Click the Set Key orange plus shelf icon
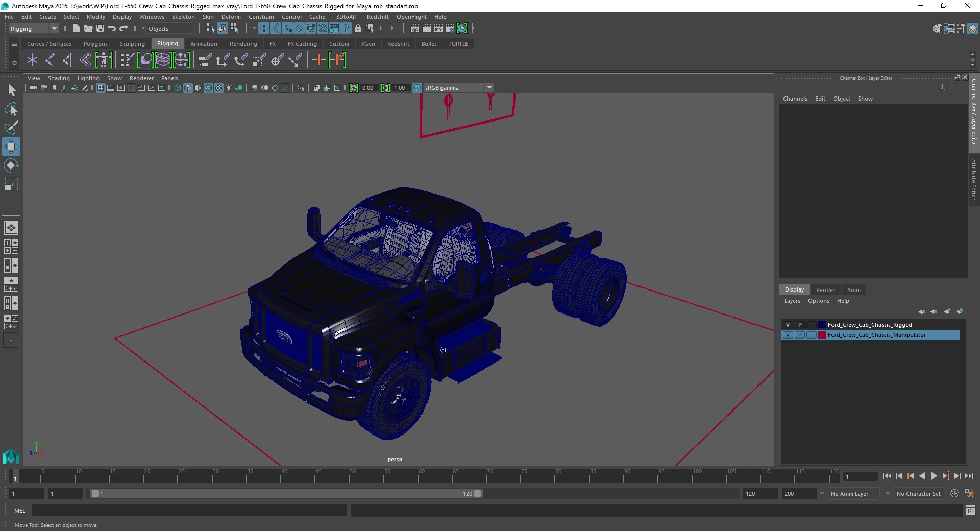The width and height of the screenshot is (980, 531). pyautogui.click(x=319, y=60)
